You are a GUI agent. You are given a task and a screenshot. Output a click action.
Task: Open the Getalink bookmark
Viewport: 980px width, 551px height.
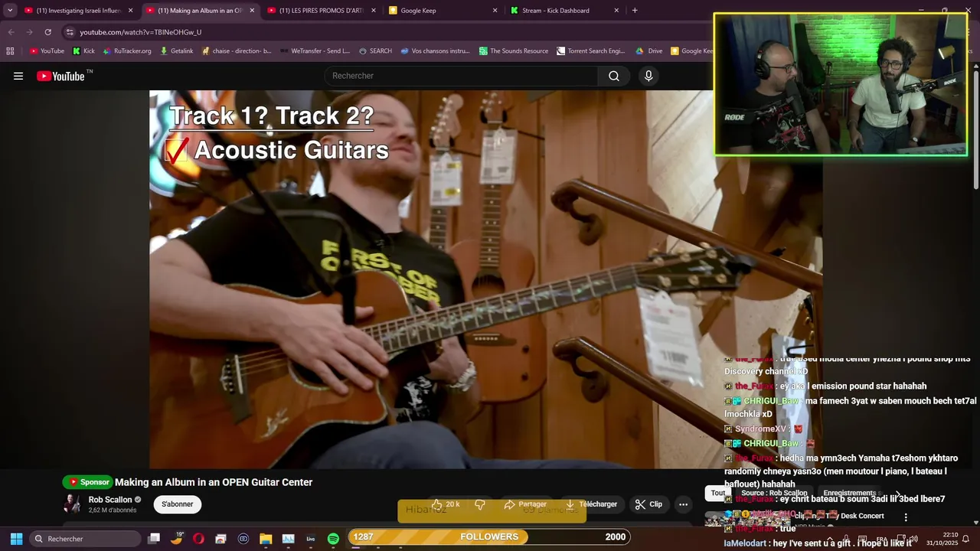click(x=176, y=51)
